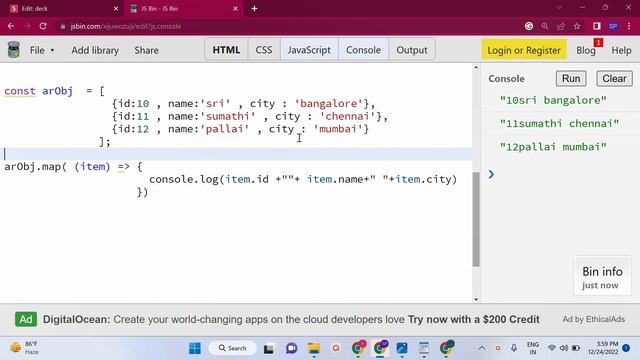Open the File menu dropdown
The image size is (640, 360).
[42, 50]
